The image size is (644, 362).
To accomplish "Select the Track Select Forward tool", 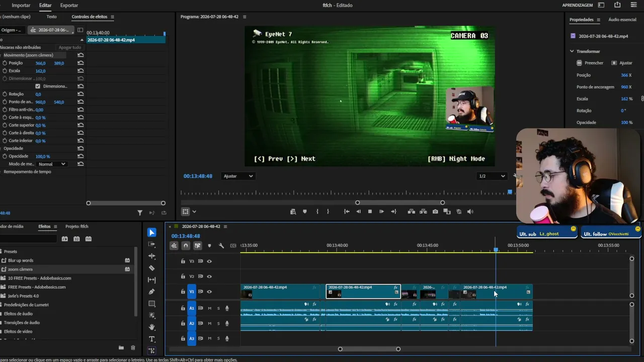I will coord(152,244).
